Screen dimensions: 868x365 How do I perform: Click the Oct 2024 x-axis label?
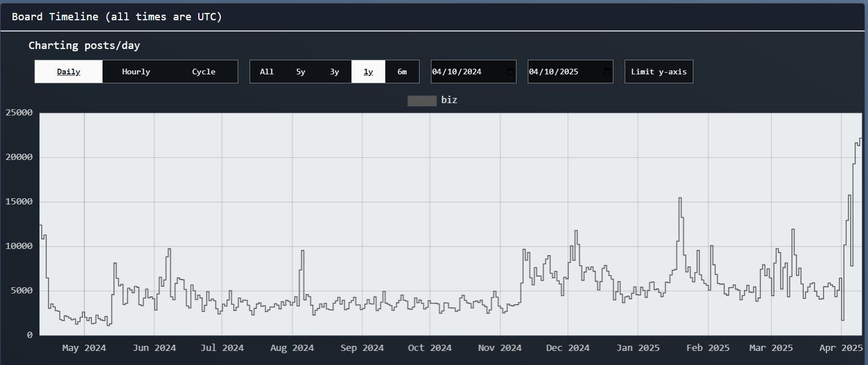(430, 348)
